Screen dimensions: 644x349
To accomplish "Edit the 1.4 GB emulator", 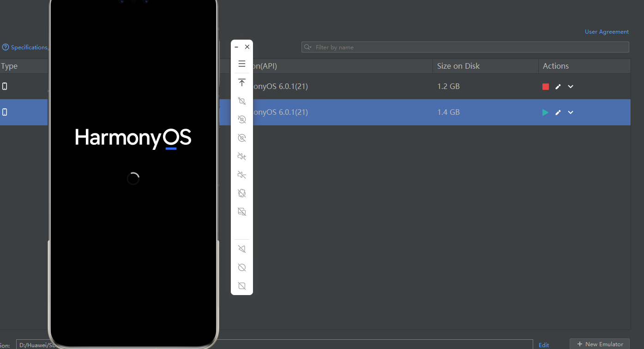I will pos(558,112).
